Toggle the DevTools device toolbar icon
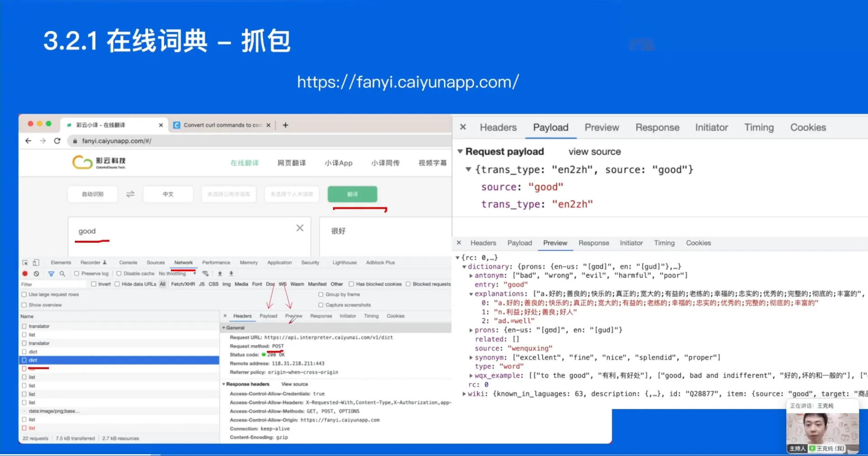868x456 pixels. pyautogui.click(x=36, y=263)
